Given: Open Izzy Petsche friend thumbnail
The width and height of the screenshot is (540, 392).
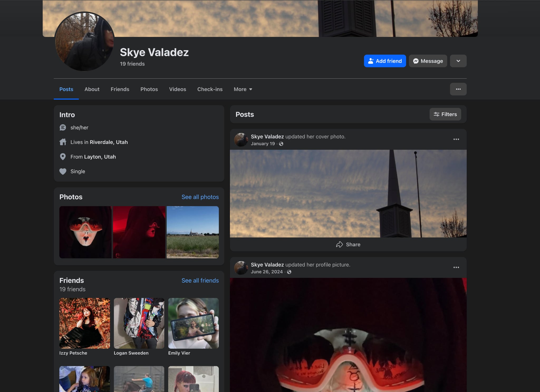Looking at the screenshot, I should 84,323.
